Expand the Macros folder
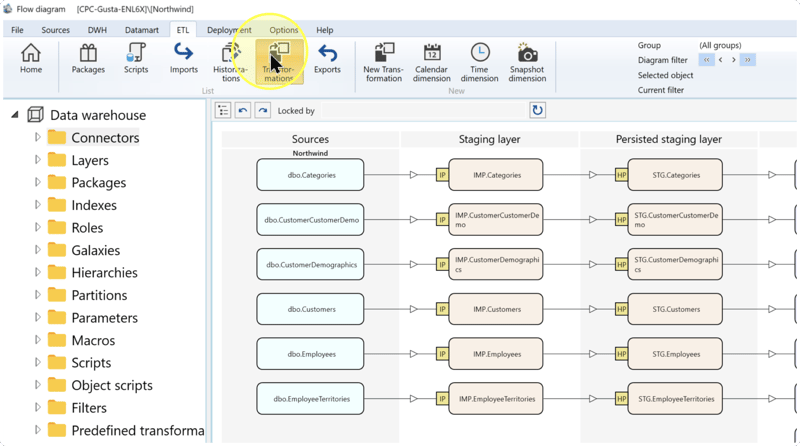The height and width of the screenshot is (446, 800). [x=37, y=340]
